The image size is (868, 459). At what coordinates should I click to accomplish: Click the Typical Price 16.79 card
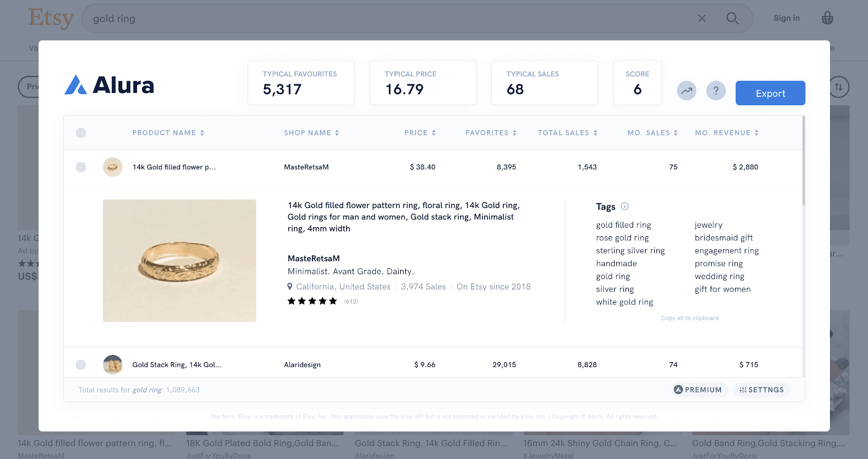(x=423, y=82)
